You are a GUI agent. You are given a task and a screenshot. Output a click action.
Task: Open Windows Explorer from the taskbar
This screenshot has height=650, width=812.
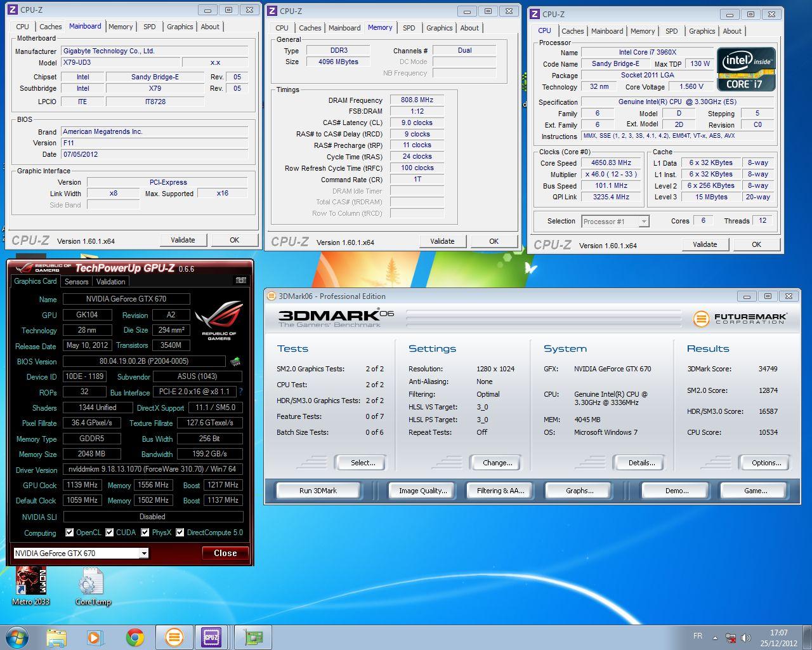tap(56, 637)
